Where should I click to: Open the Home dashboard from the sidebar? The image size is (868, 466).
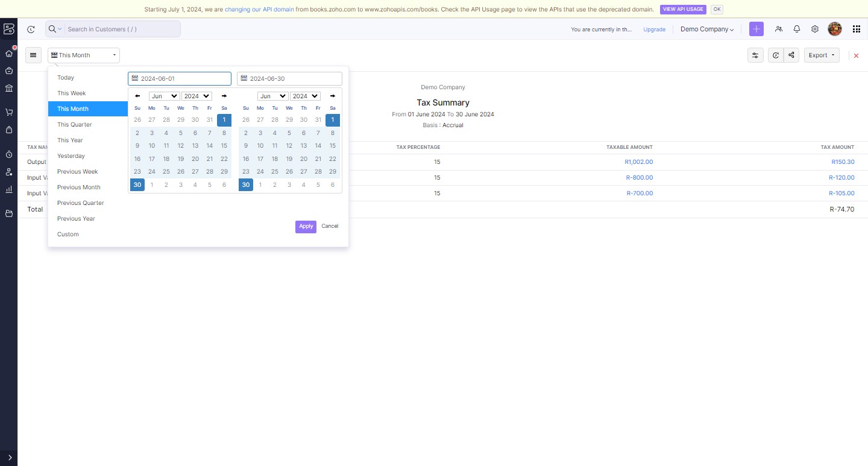(x=9, y=53)
